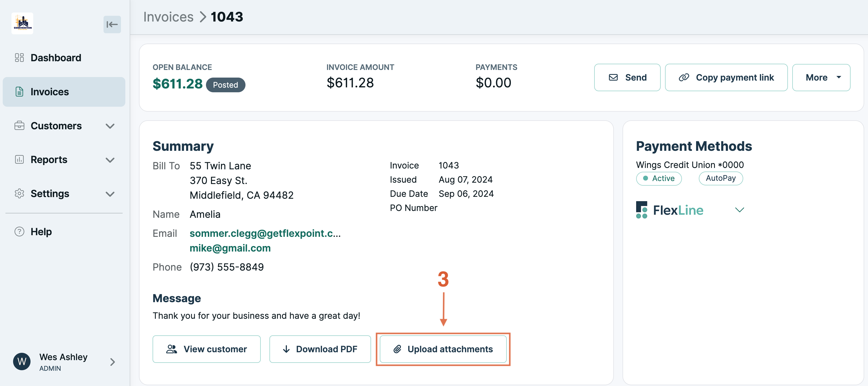
Task: Click the chain link icon on Copy payment link
Action: [x=684, y=77]
